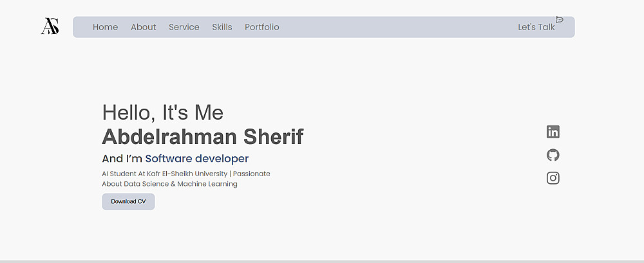644x263 pixels.
Task: View the Portfolio section
Action: (x=261, y=27)
